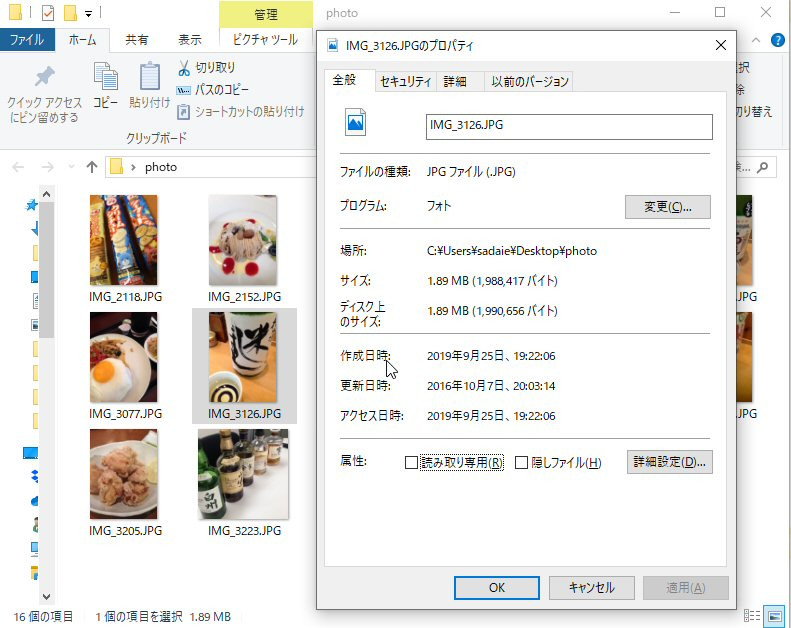Toggle the 読み取り専用 checkbox
Viewport: 791px width, 628px height.
click(412, 463)
